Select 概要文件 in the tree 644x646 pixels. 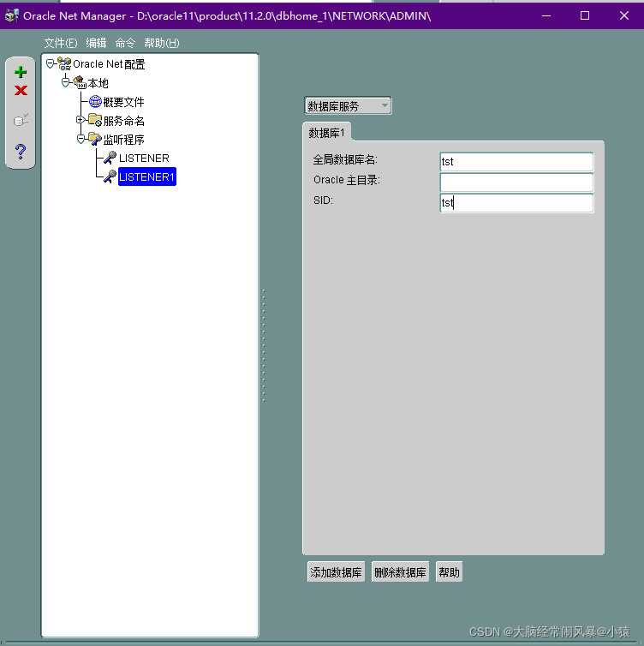pos(123,102)
